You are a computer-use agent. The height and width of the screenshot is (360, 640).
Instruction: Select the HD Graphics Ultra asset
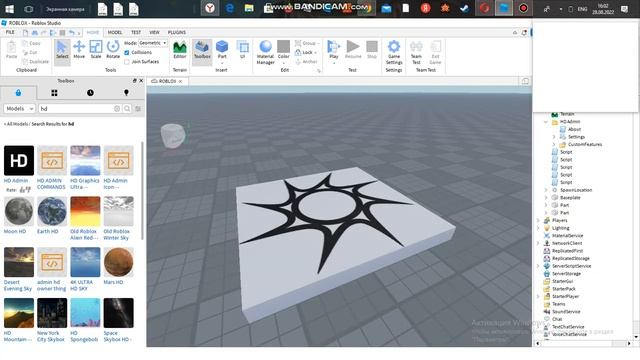tap(85, 167)
